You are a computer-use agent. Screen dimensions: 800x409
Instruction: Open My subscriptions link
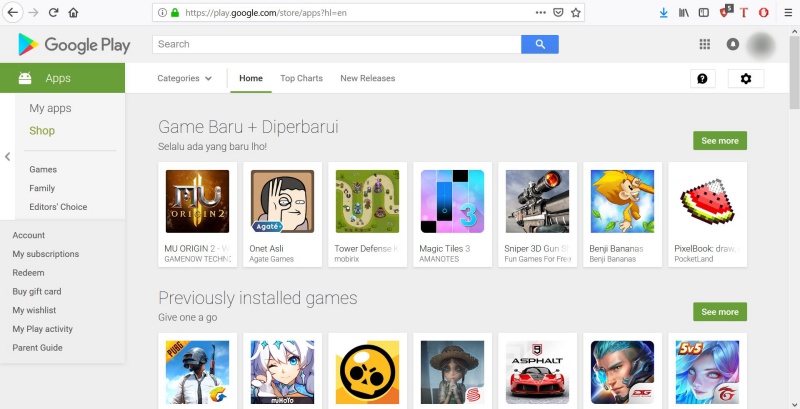46,254
